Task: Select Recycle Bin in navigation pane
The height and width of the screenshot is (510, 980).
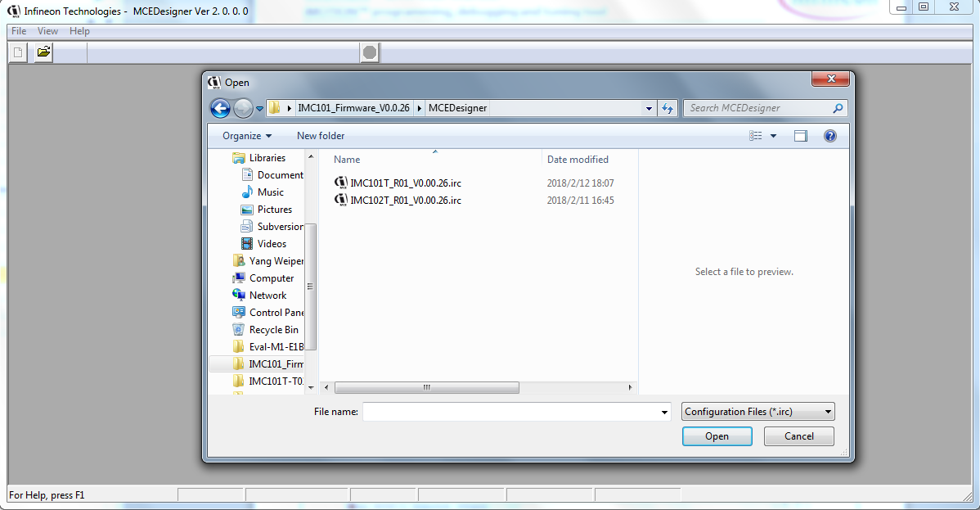Action: coord(273,330)
